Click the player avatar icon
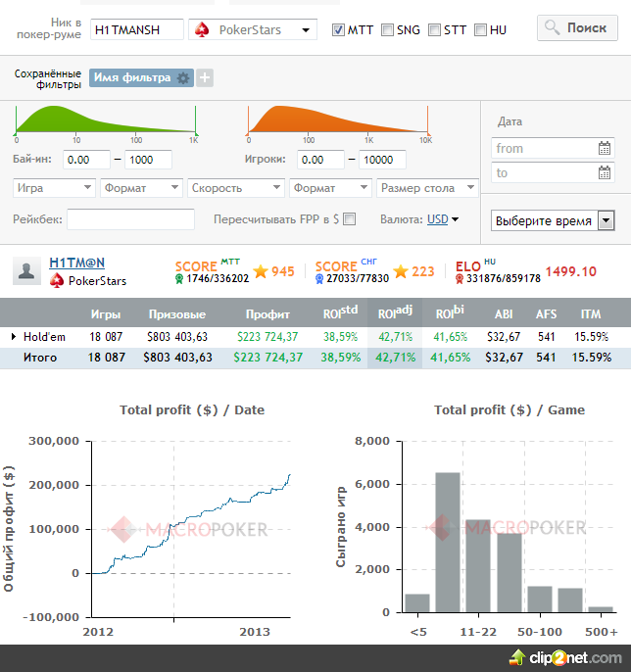Viewport: 631px width, 672px height. 26,270
